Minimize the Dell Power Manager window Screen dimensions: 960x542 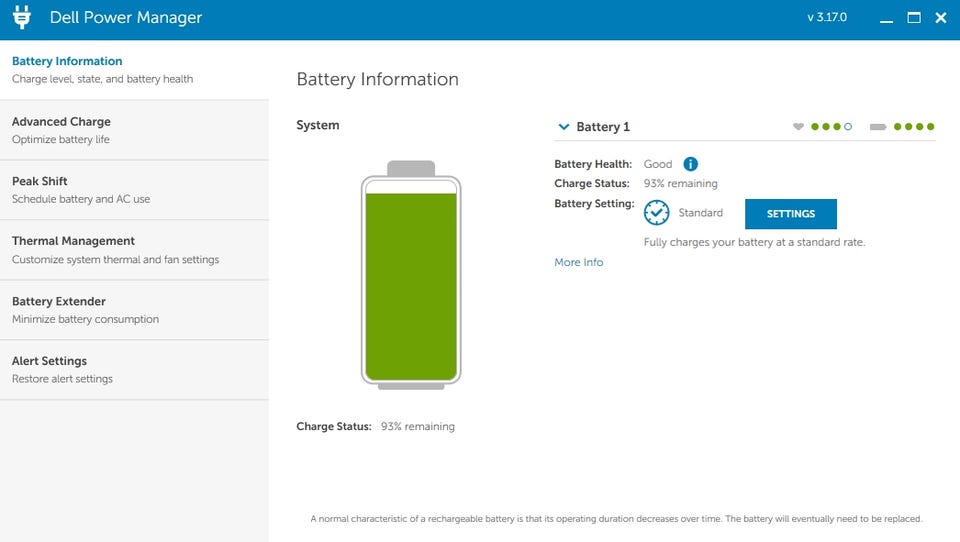coord(887,18)
